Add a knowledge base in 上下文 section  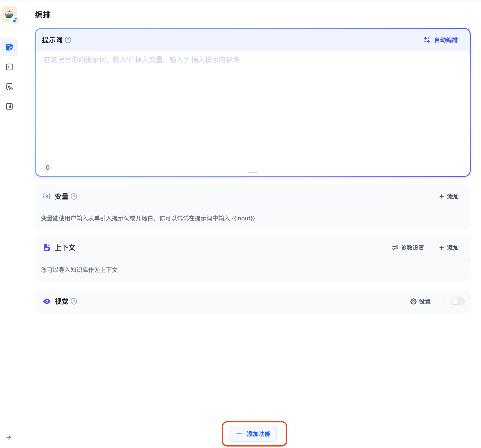[x=449, y=248]
